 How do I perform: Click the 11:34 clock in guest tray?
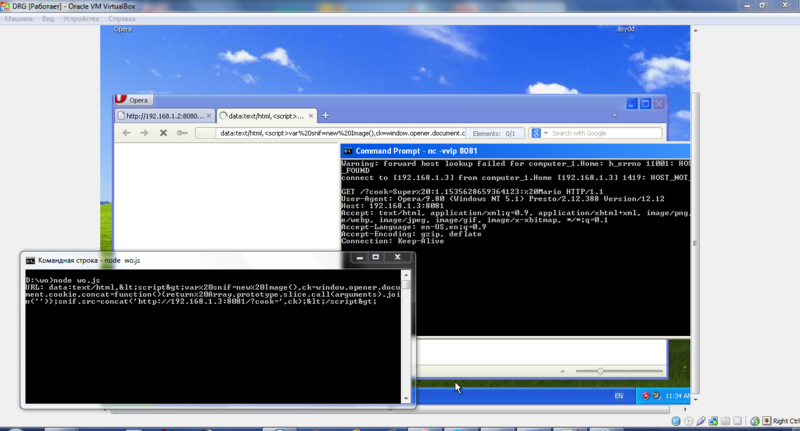(678, 396)
